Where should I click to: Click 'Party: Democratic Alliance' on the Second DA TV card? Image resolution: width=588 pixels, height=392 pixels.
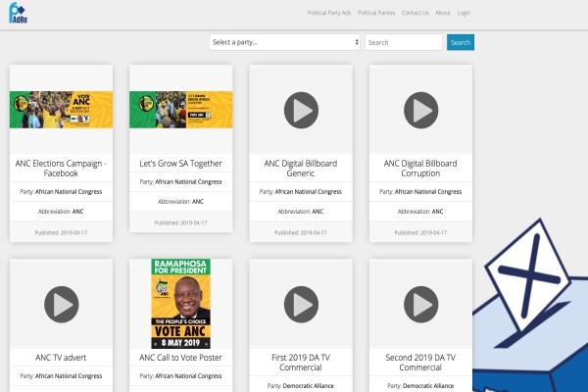(x=420, y=385)
